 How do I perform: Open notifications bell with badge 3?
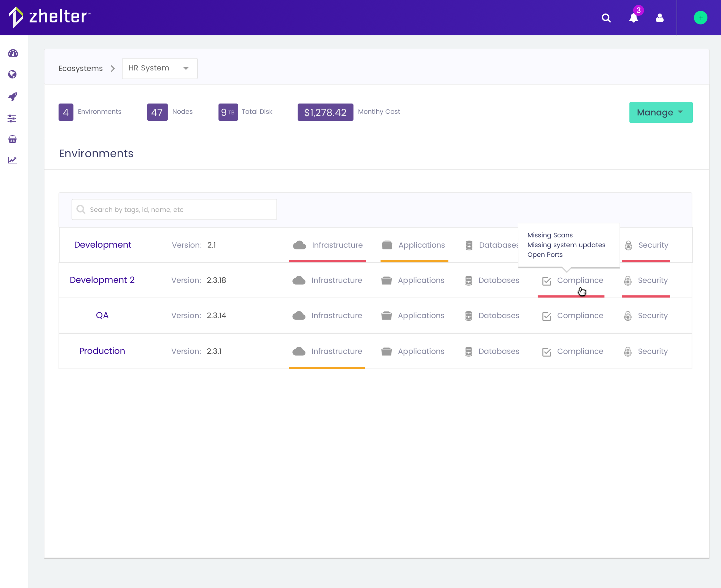click(x=634, y=18)
